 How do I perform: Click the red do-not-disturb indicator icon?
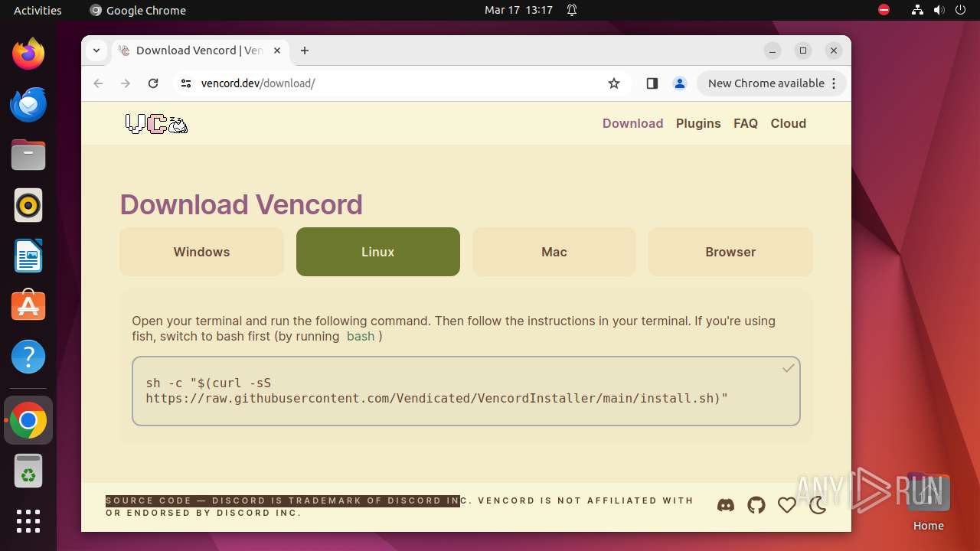pyautogui.click(x=884, y=10)
